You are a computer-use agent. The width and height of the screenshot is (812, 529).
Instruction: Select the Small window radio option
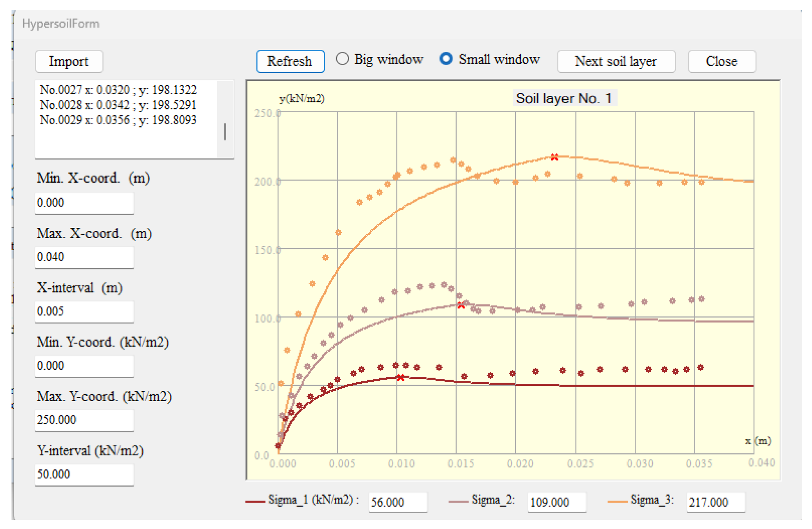446,59
